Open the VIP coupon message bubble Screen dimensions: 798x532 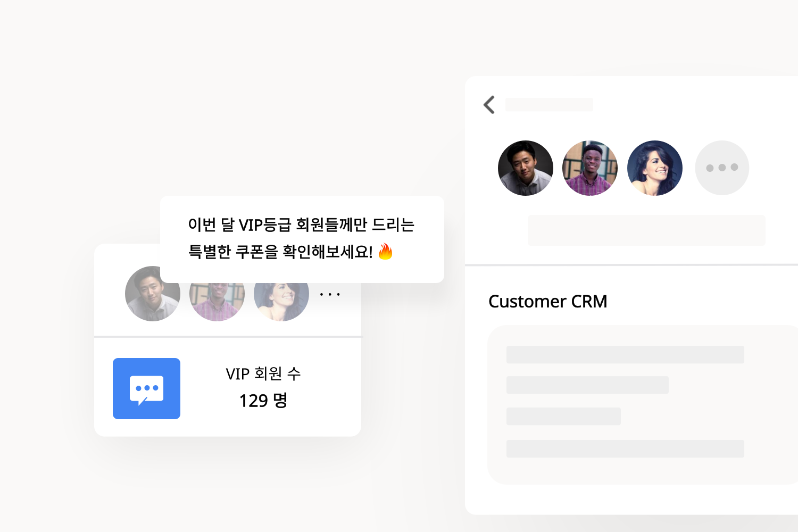(x=302, y=239)
